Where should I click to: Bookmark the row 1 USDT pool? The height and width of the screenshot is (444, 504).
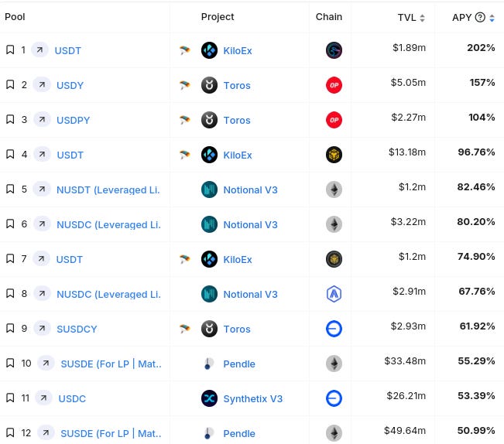pyautogui.click(x=10, y=50)
